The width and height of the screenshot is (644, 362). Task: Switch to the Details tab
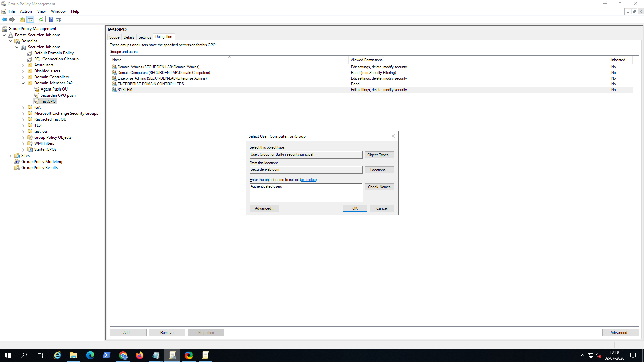129,37
